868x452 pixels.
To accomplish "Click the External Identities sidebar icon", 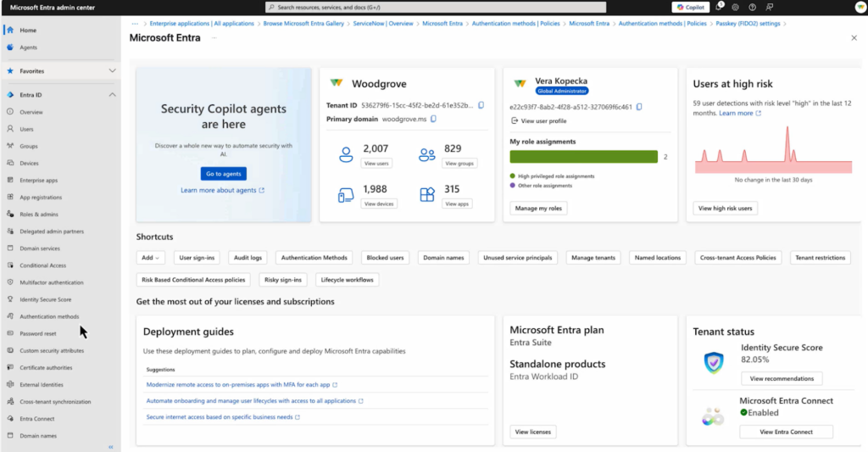I will click(10, 384).
